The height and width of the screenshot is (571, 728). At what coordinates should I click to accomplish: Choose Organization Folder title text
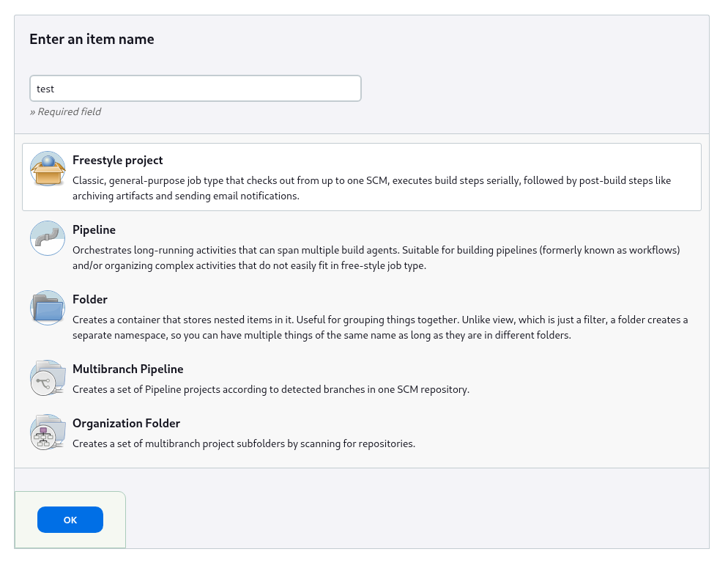click(126, 424)
